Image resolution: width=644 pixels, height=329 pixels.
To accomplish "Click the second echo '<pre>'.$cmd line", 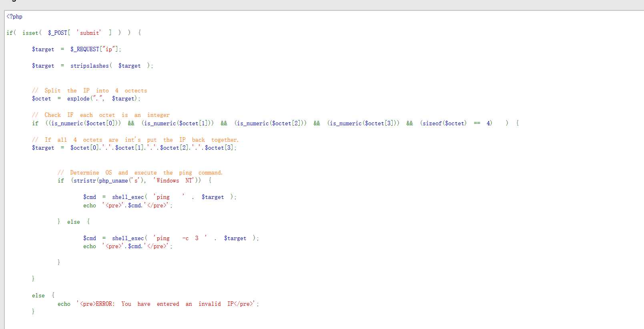I will (x=128, y=246).
